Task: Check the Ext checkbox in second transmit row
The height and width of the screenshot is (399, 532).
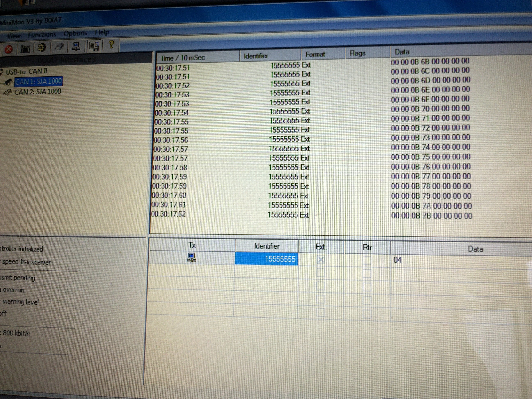Action: point(321,273)
